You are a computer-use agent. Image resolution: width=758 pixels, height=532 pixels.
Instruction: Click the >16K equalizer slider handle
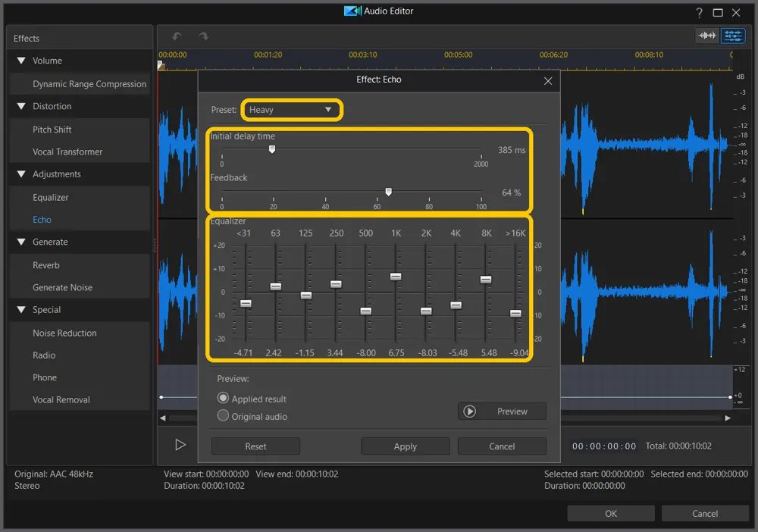pos(515,314)
